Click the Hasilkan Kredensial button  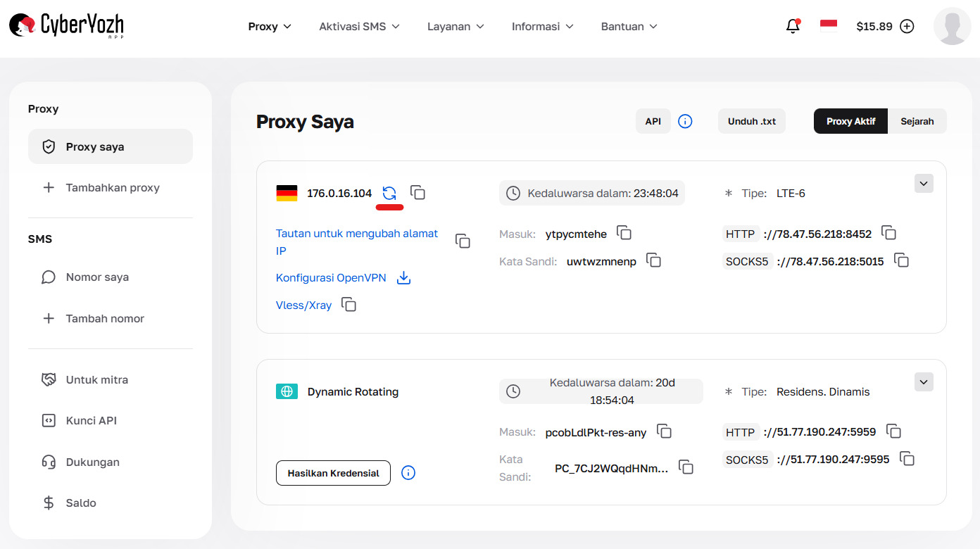point(333,472)
